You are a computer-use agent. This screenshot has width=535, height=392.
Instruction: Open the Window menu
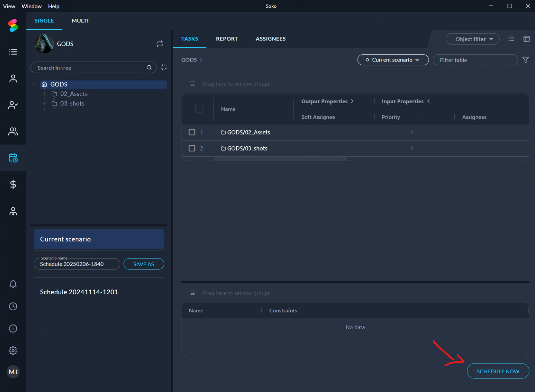(32, 6)
